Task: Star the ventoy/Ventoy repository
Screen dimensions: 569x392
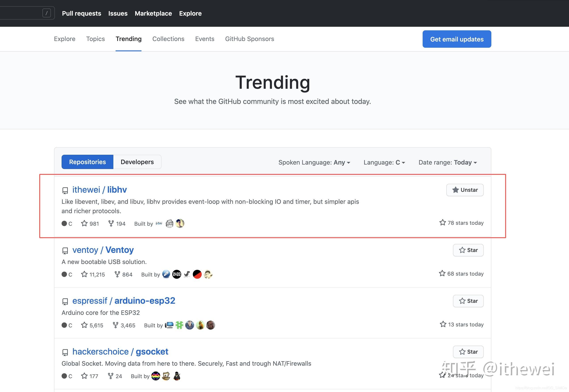Action: click(x=468, y=250)
